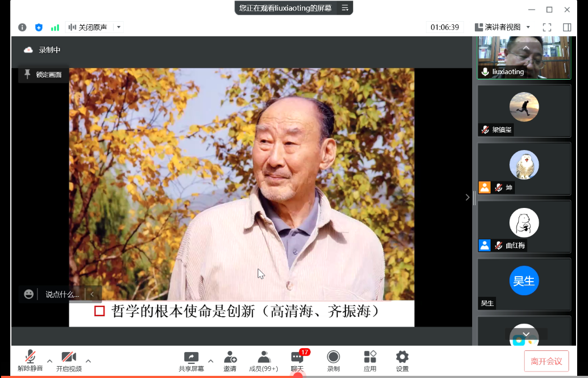Screen dimensions: 588x378
Task: Open meeting settings gear
Action: [x=402, y=361]
